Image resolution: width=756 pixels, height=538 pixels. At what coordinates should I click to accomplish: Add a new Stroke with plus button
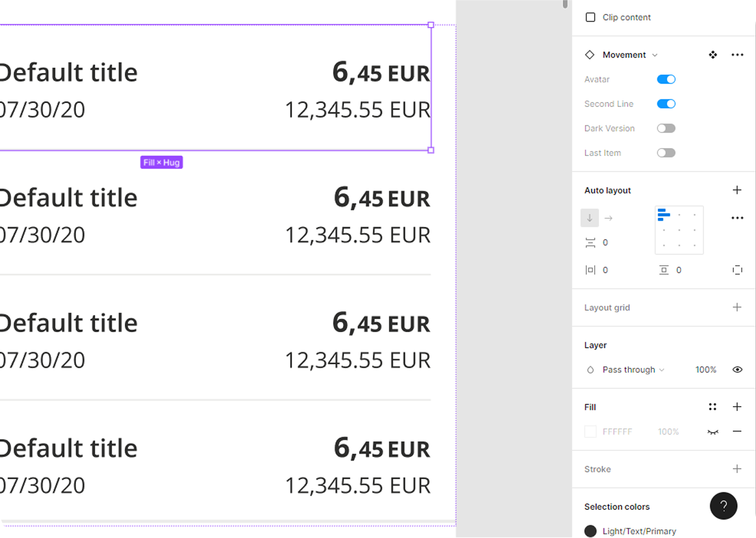[x=737, y=469]
